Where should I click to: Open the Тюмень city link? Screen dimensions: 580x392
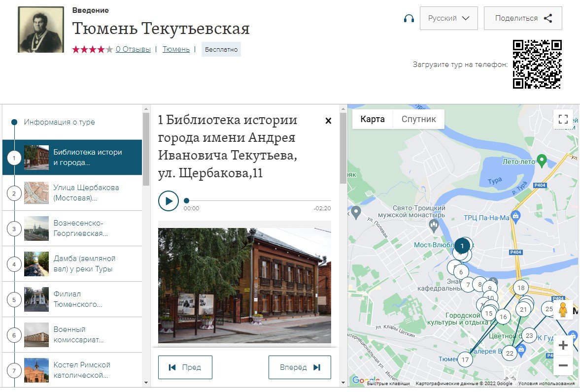pos(176,49)
